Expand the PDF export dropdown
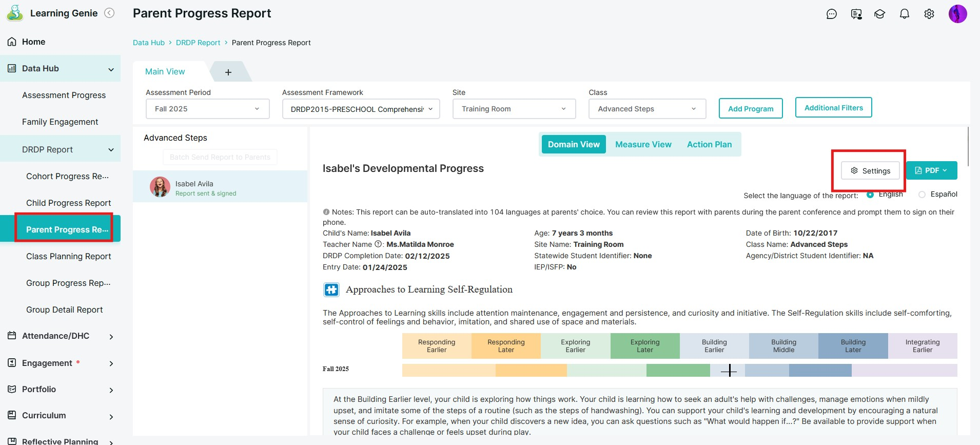This screenshot has height=445, width=980. tap(931, 170)
